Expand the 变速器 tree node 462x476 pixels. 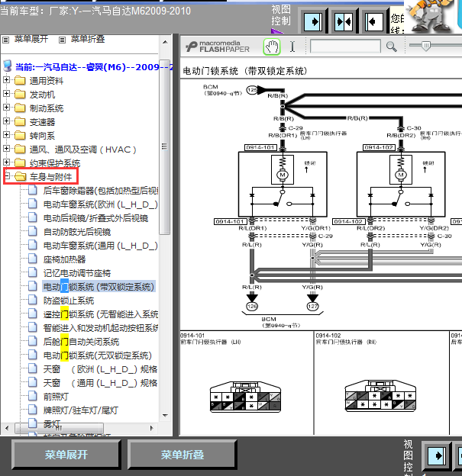6,121
